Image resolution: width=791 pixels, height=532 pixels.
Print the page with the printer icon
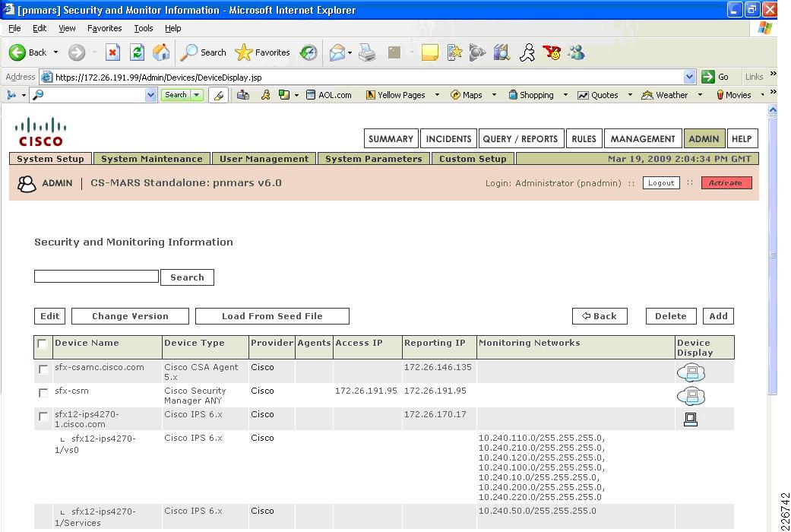[367, 52]
